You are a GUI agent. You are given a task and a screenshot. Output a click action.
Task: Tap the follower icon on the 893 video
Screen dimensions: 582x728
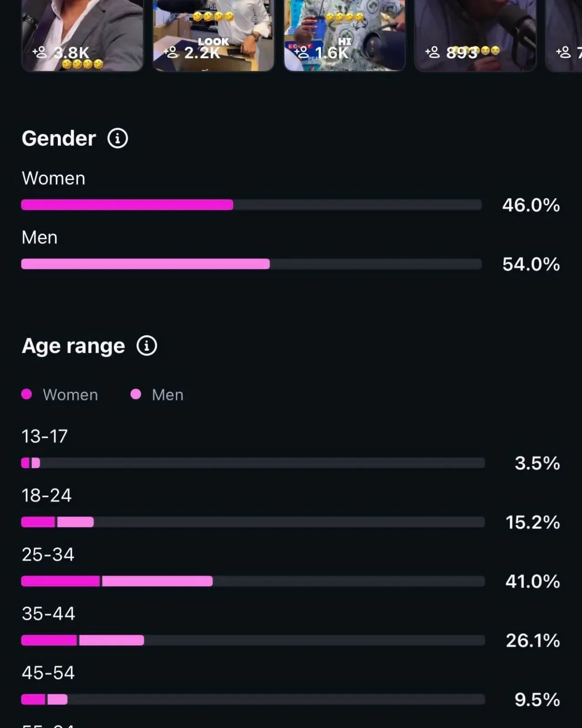(x=432, y=52)
